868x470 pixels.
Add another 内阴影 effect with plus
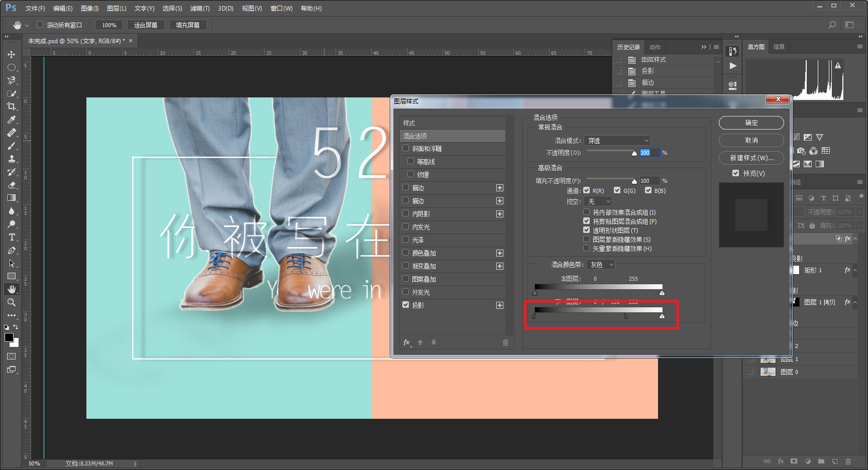(500, 214)
